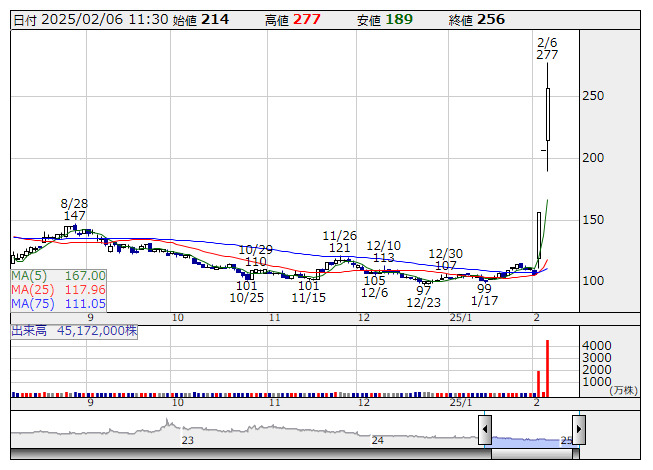Click the right range handle arrow
The height and width of the screenshot is (470, 653).
(578, 430)
